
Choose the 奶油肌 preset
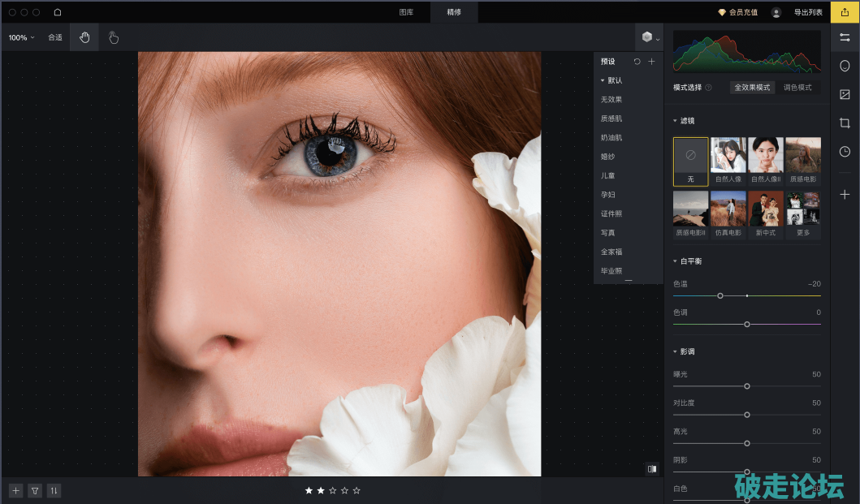pos(612,138)
